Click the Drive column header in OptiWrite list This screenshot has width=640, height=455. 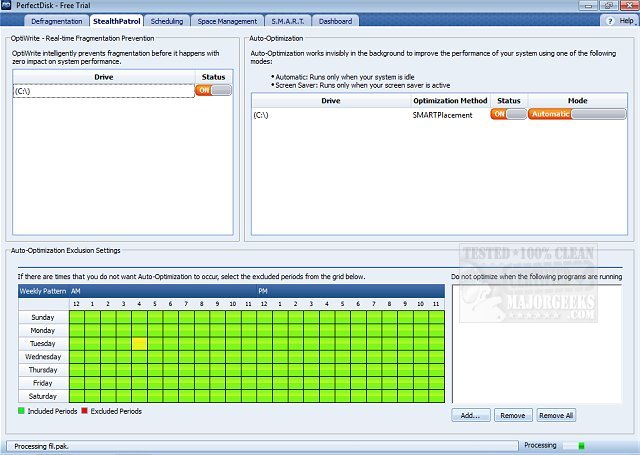pyautogui.click(x=104, y=77)
